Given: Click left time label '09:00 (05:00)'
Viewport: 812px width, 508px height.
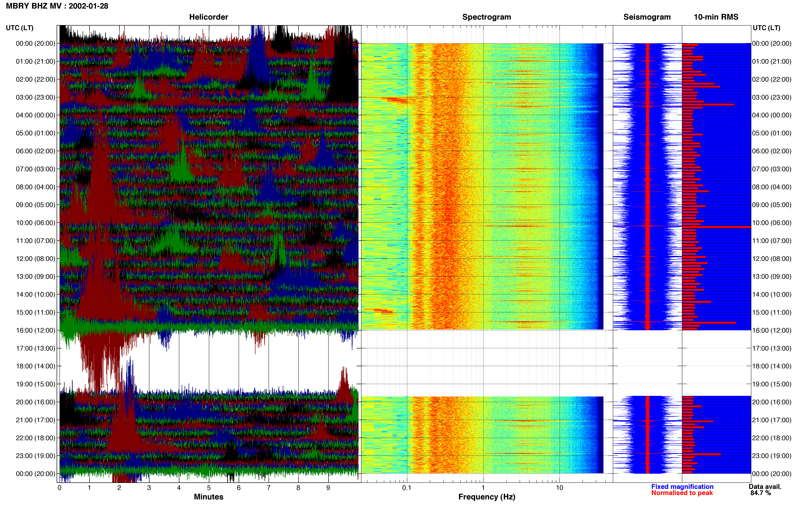Looking at the screenshot, I should click(36, 205).
